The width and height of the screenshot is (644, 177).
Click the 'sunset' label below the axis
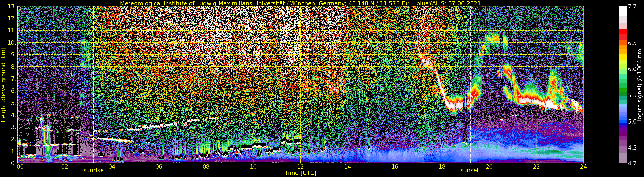click(470, 171)
